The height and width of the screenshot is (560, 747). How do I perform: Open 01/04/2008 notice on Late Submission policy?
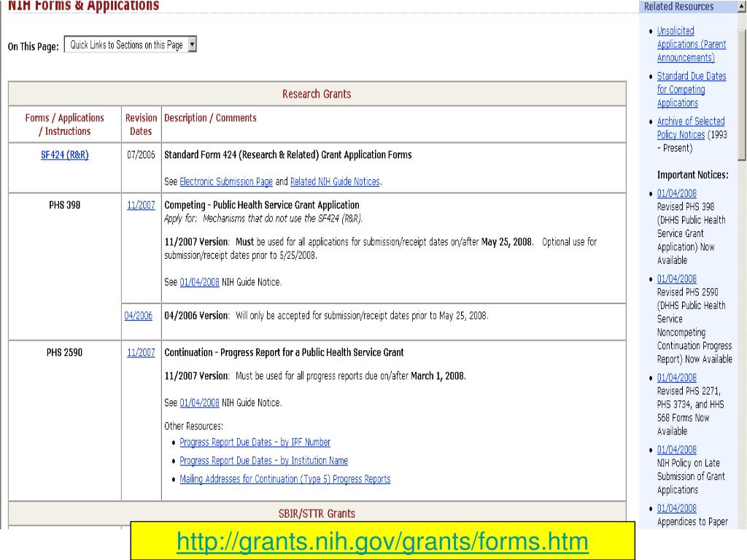[x=676, y=450]
